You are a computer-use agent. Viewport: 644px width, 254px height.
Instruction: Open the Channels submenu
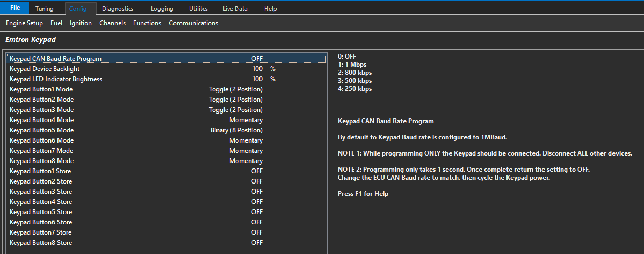[x=113, y=23]
